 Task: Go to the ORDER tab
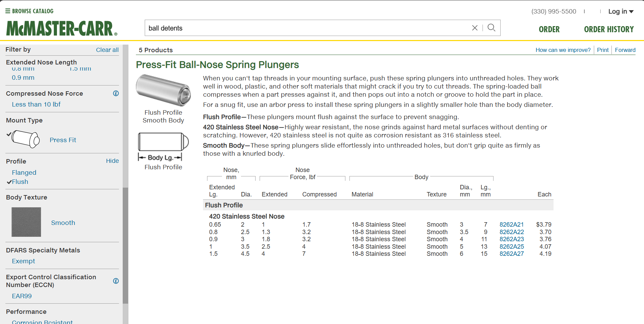pos(549,30)
